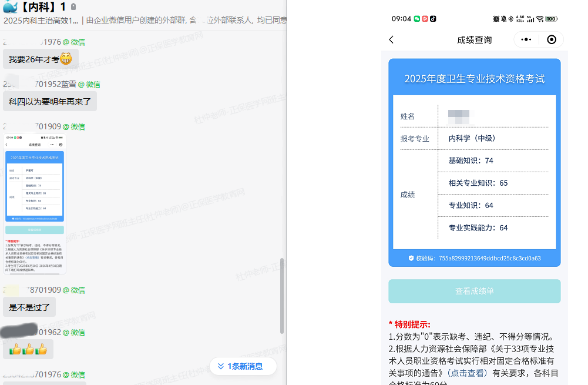The width and height of the screenshot is (588, 385).
Task: Click the 【内科】1 group title
Action: (43, 6)
